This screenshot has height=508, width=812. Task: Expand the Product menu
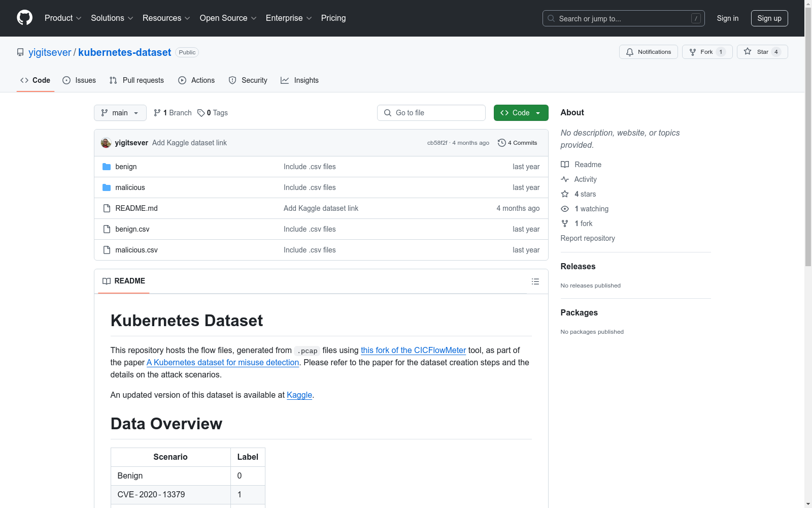tap(63, 18)
